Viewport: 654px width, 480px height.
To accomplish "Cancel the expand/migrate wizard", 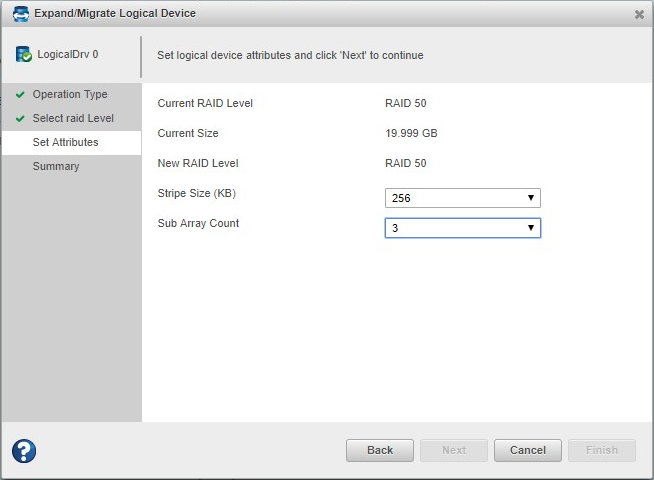I will 528,450.
